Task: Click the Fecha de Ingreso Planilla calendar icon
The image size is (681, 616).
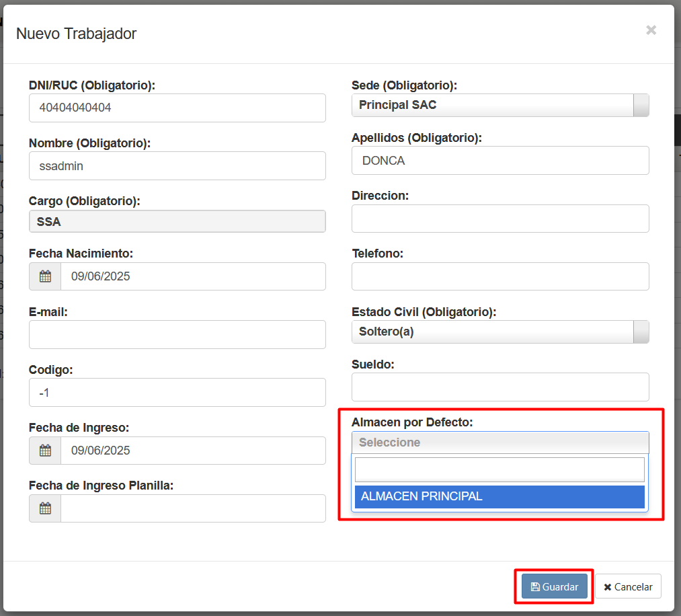Action: pos(45,508)
